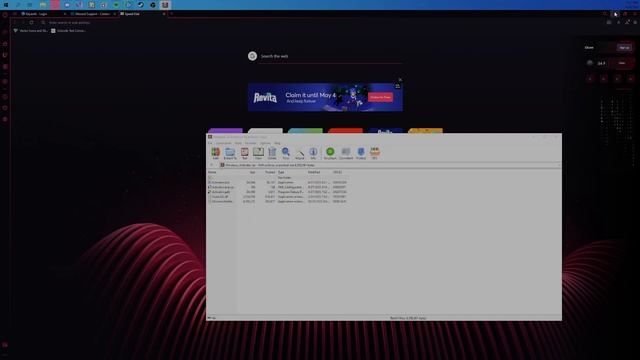Click the Extract To toolbar icon
640x360 pixels.
pyautogui.click(x=230, y=153)
